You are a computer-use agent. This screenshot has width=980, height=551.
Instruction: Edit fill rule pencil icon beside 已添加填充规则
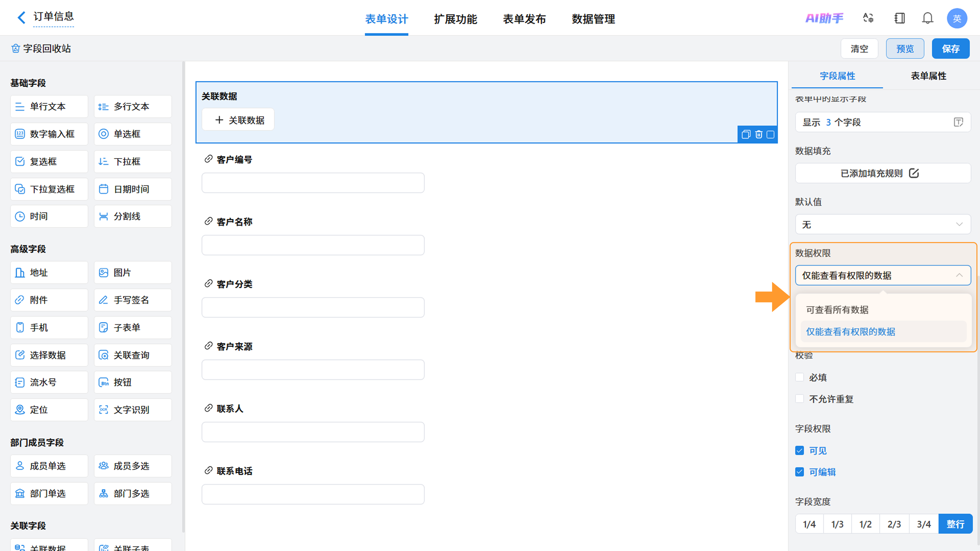point(914,173)
